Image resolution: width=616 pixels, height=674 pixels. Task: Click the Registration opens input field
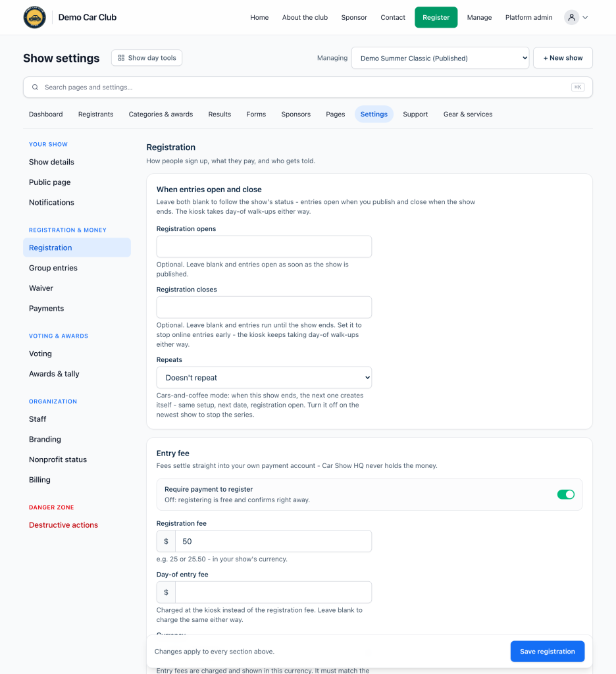[264, 246]
